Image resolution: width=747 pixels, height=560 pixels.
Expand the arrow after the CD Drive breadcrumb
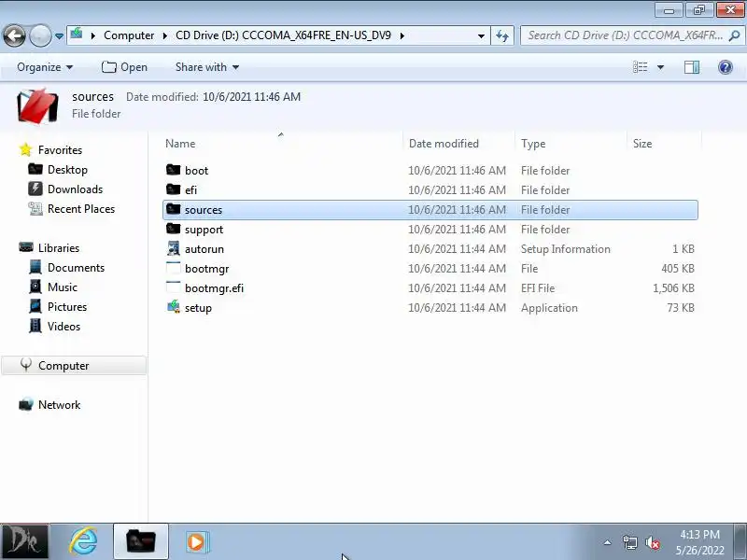402,35
